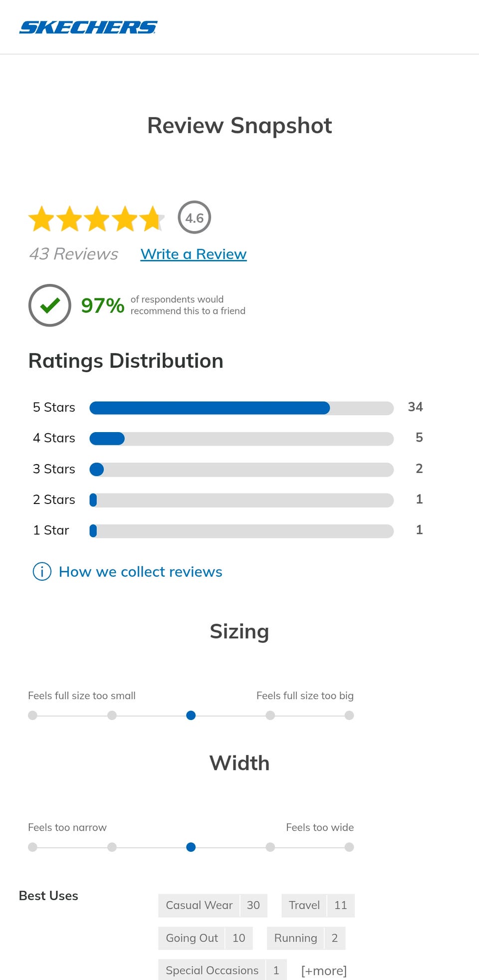Click the info icon beside How we collect reviews
Screen dimensions: 479x980
click(42, 571)
